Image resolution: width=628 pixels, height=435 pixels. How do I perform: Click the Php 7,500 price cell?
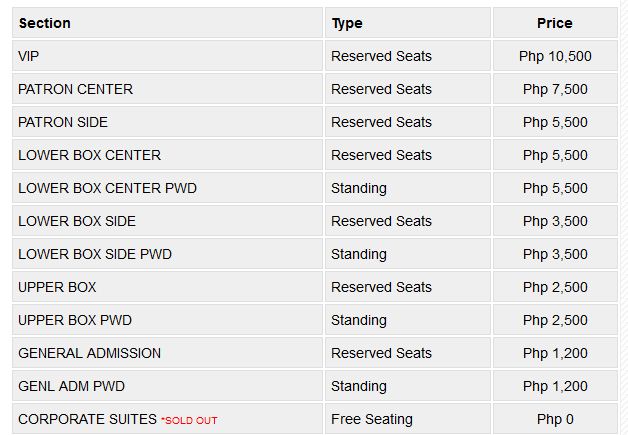point(555,89)
